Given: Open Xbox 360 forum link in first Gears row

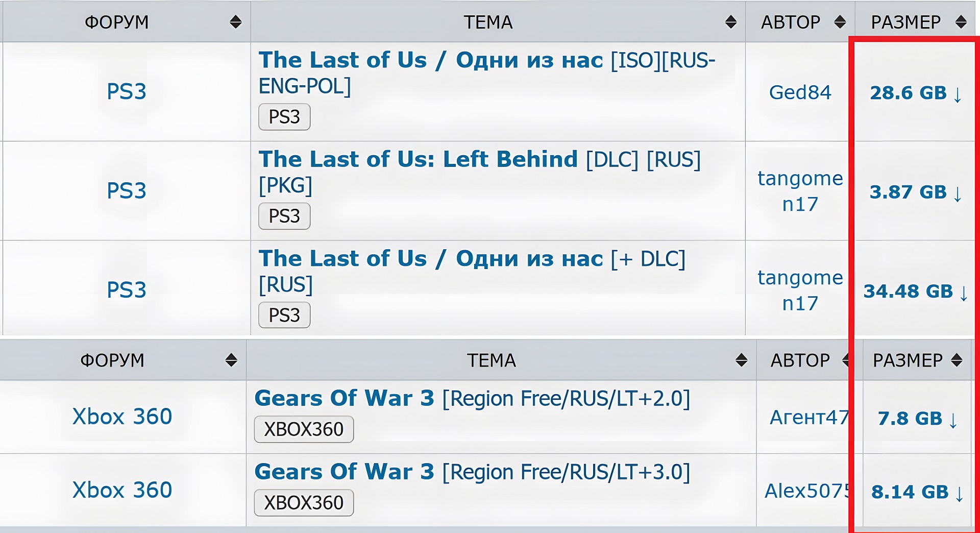Looking at the screenshot, I should [122, 417].
